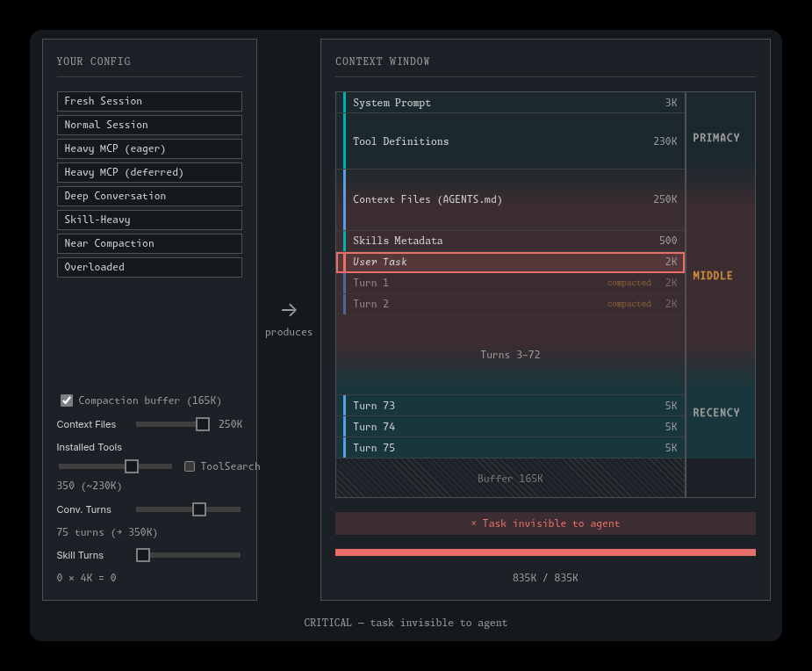Viewport: 812px width, 671px height.
Task: Choose the Heavy MCP (deferred) preset
Action: pyautogui.click(x=149, y=172)
